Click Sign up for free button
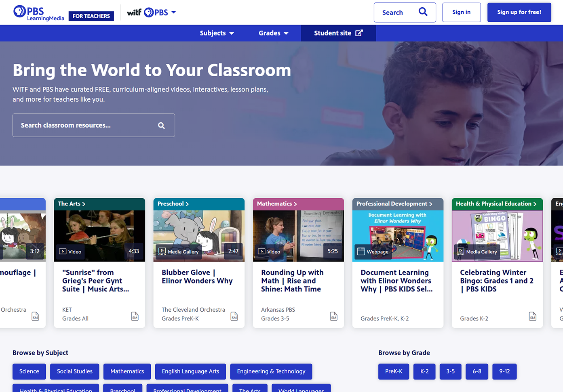Image resolution: width=563 pixels, height=392 pixels. tap(519, 12)
